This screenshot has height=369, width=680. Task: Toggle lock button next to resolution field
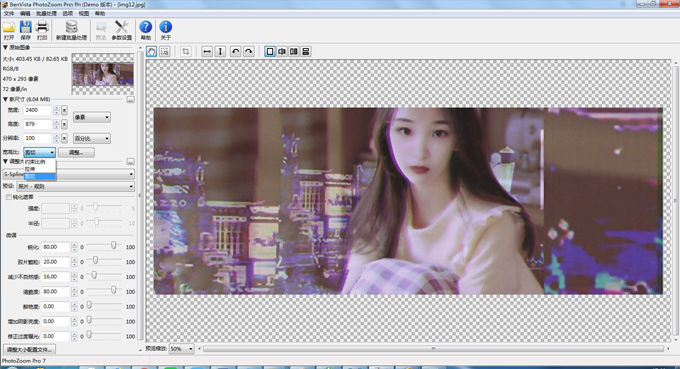point(64,138)
